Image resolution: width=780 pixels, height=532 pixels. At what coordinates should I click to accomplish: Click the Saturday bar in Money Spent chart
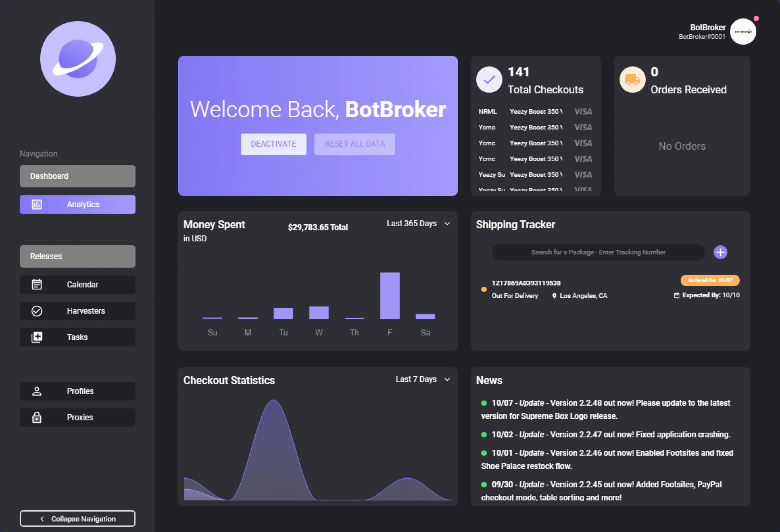[425, 316]
